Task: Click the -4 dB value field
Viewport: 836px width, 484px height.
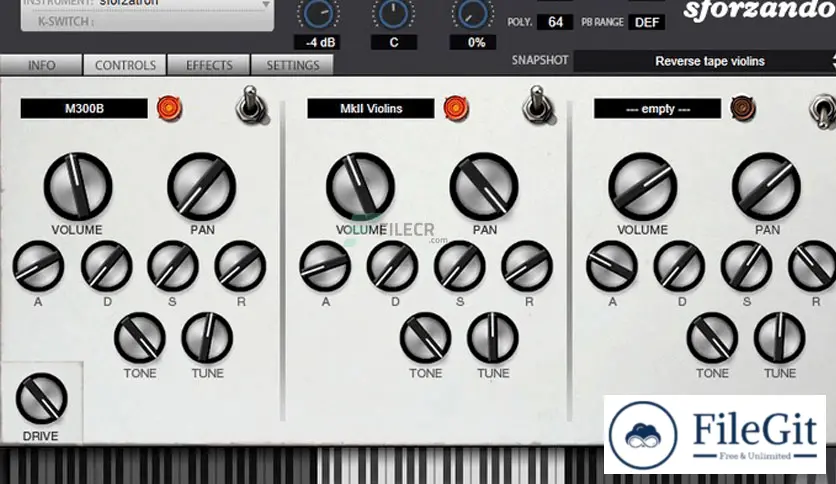Action: 318,42
